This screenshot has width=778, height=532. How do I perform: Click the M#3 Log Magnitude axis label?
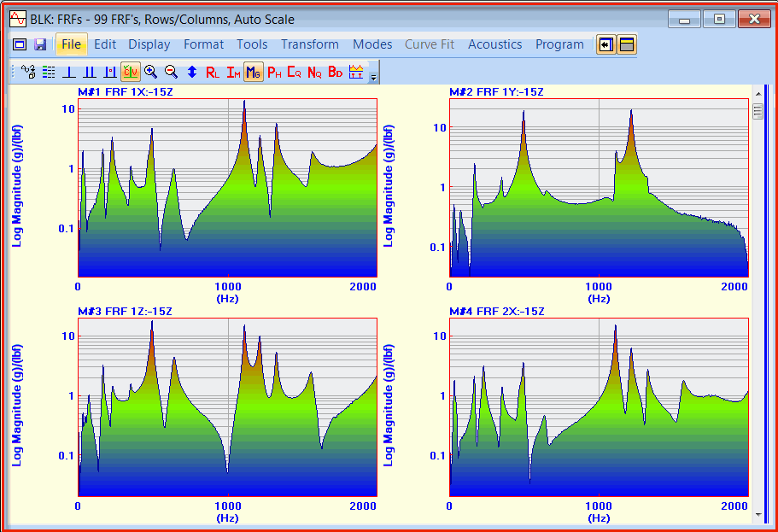(x=17, y=405)
